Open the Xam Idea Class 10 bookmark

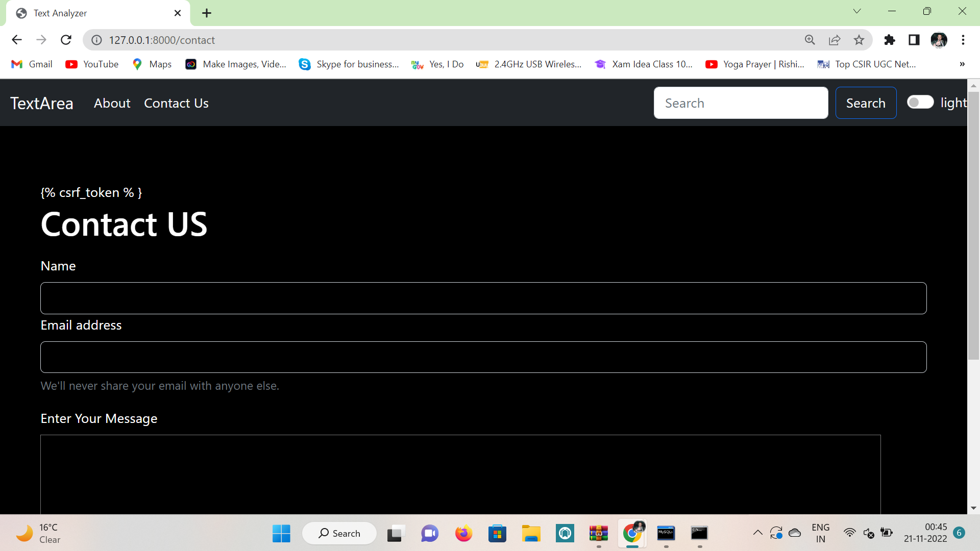[644, 64]
